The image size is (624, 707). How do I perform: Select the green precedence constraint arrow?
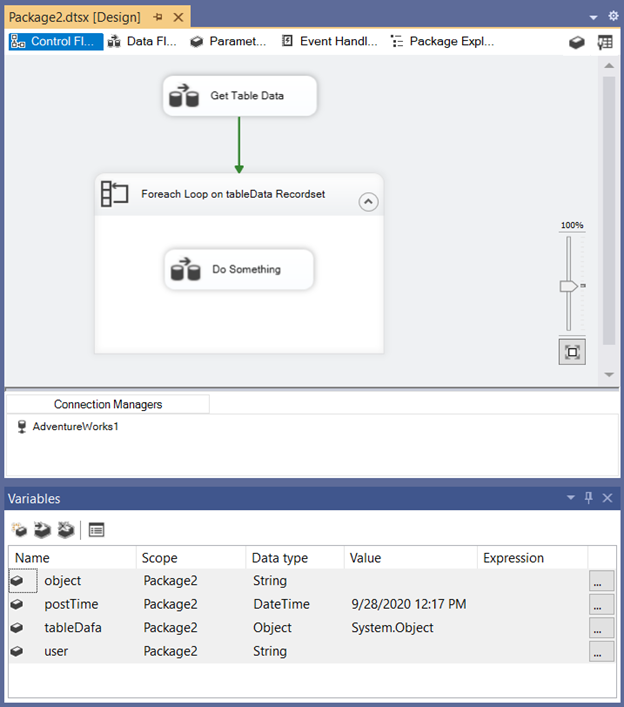[x=239, y=145]
